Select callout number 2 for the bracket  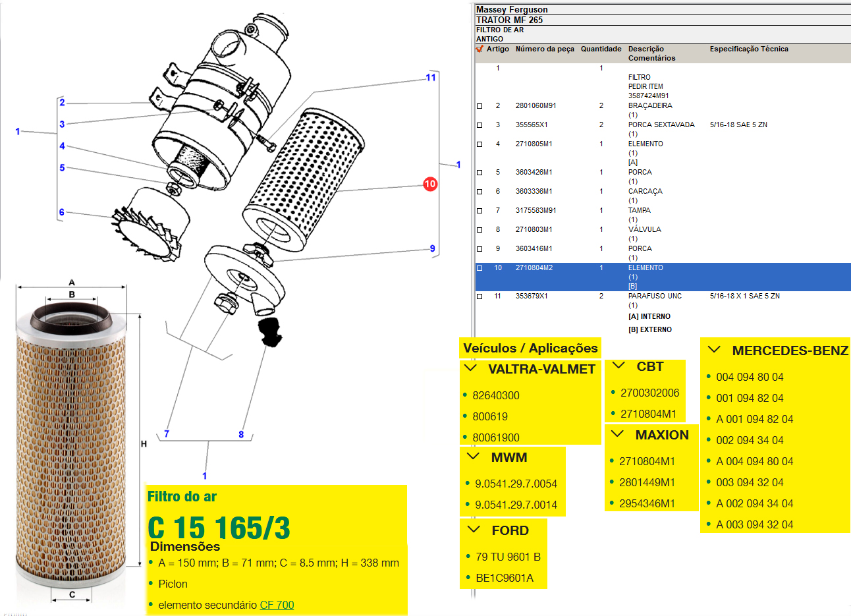(x=62, y=102)
